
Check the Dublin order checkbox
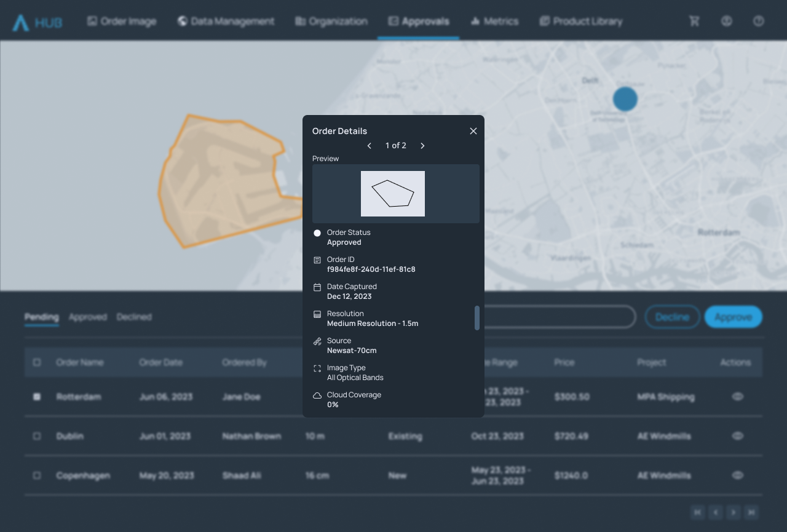click(37, 436)
